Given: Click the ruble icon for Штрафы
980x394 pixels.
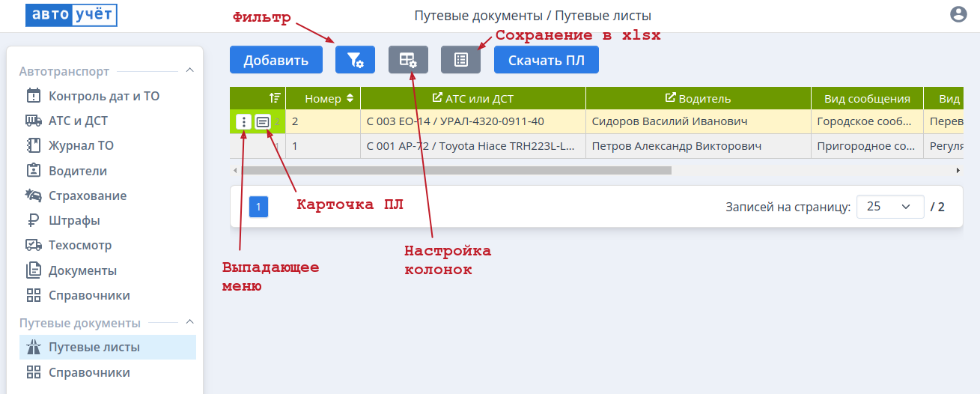Looking at the screenshot, I should coord(34,220).
